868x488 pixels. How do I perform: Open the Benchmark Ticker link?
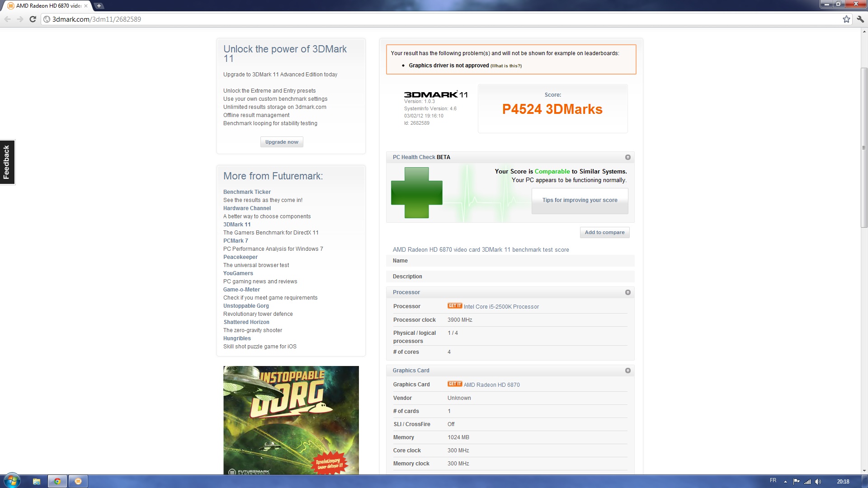point(247,192)
